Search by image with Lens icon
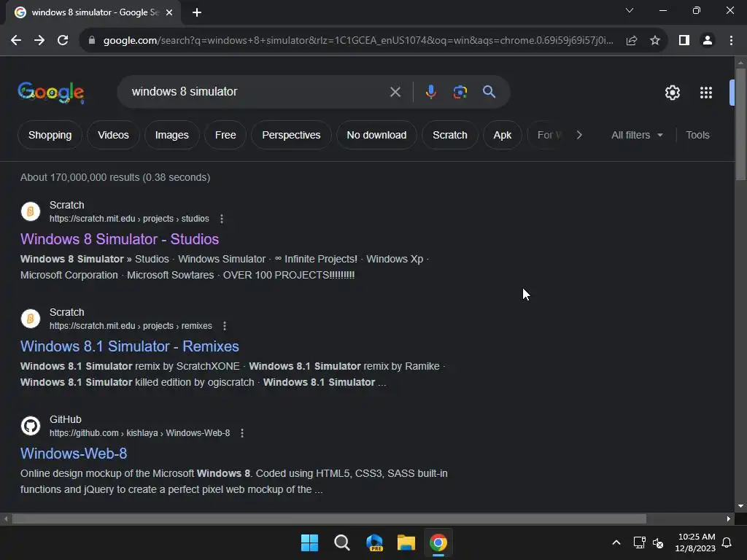Viewport: 747px width, 560px height. point(460,92)
